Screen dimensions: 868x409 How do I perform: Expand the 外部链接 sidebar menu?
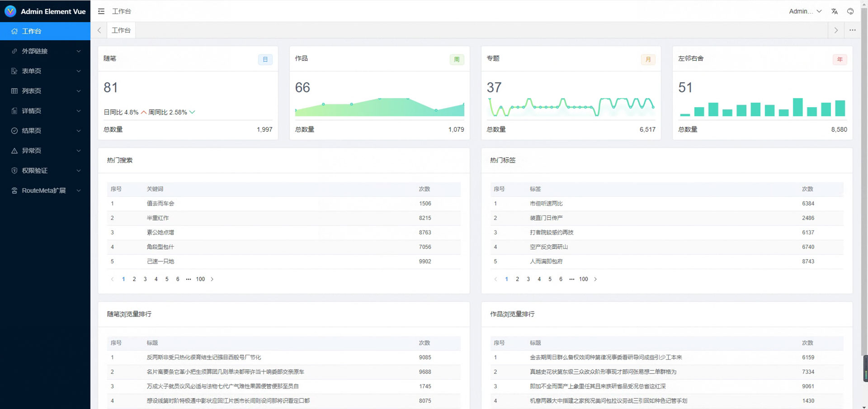click(45, 51)
